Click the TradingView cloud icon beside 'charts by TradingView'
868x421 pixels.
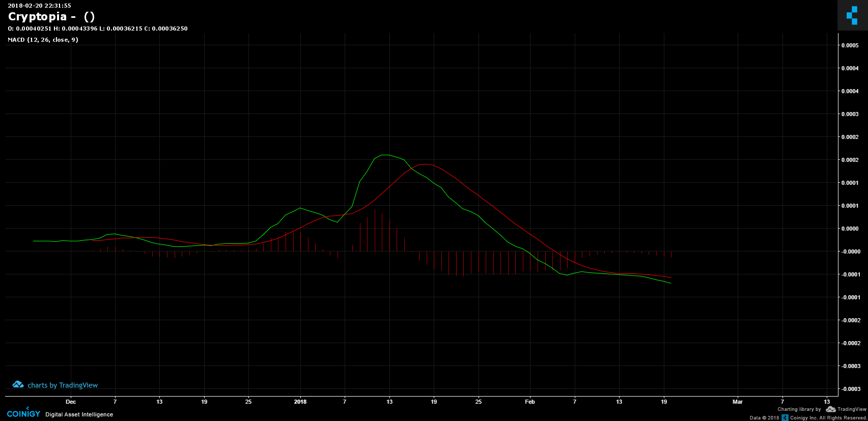(18, 384)
